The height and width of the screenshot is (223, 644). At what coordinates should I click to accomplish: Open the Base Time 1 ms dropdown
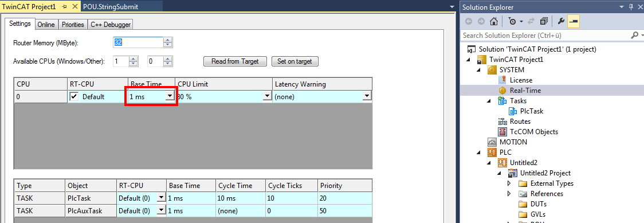170,96
